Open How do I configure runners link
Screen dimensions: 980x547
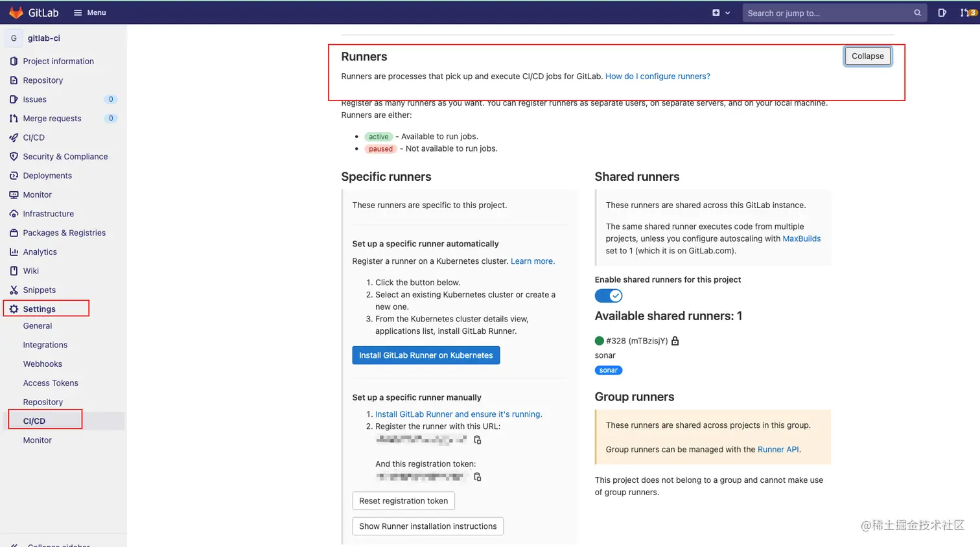pos(657,76)
